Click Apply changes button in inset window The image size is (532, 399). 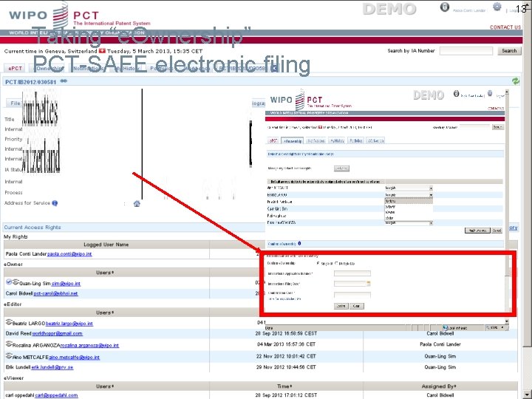pos(477,231)
